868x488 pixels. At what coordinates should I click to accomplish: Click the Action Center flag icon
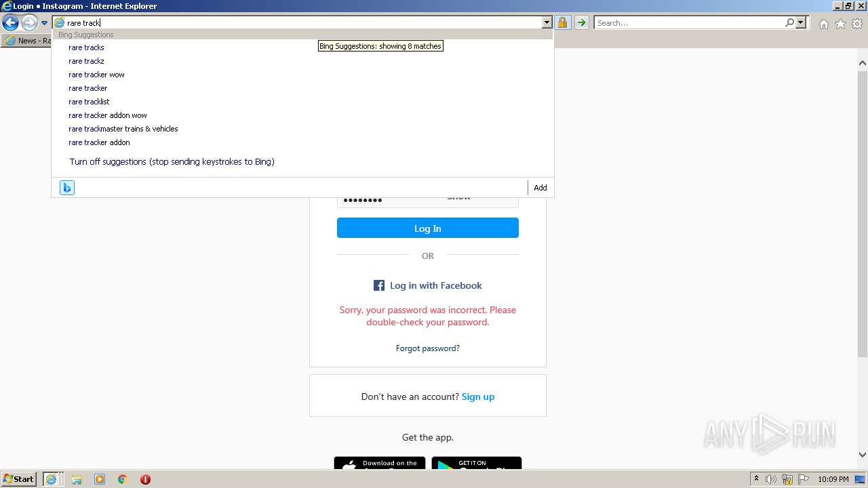click(x=803, y=479)
